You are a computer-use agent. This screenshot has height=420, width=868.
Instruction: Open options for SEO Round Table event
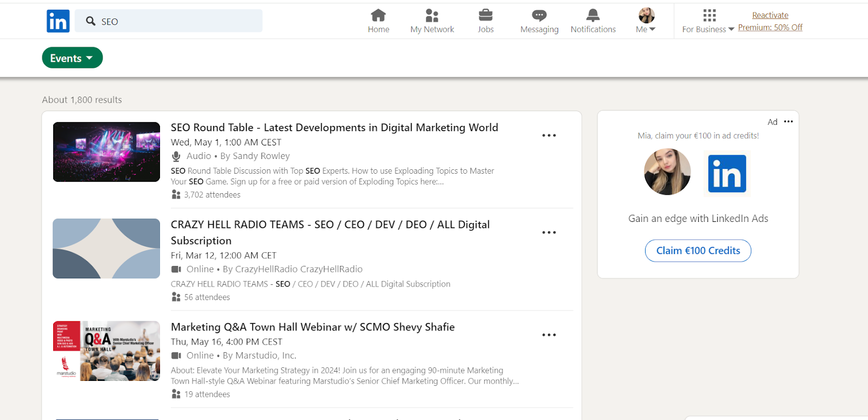(549, 135)
